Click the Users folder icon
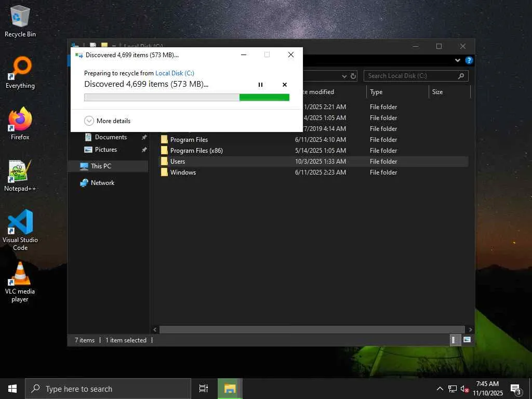The height and width of the screenshot is (399, 532). click(164, 162)
